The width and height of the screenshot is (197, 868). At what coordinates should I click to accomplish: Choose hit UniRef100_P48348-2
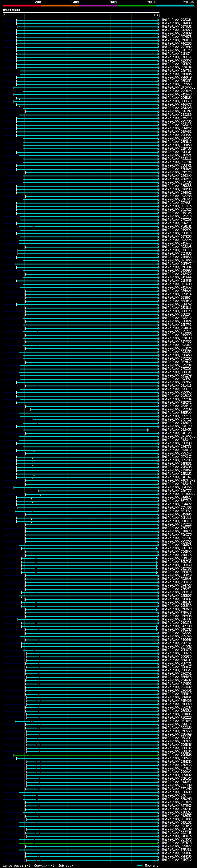click(x=179, y=481)
